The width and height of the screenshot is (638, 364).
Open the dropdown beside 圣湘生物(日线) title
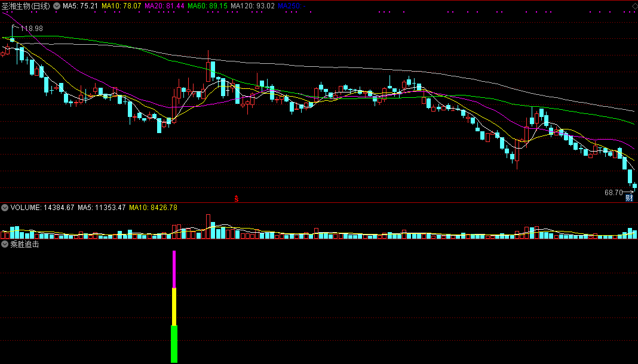point(57,6)
